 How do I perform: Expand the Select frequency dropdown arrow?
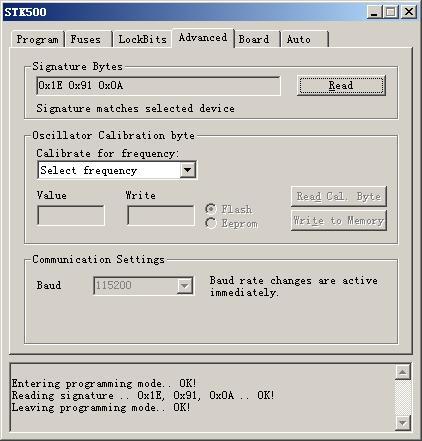tap(188, 170)
